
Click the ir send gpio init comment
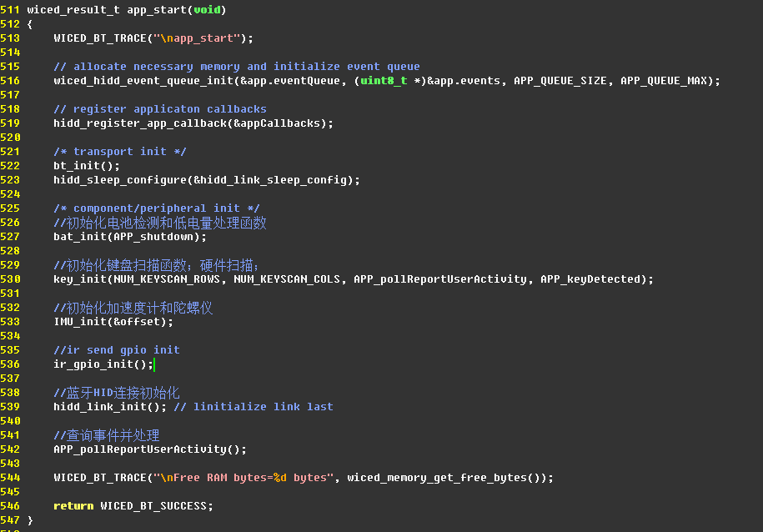pyautogui.click(x=117, y=350)
